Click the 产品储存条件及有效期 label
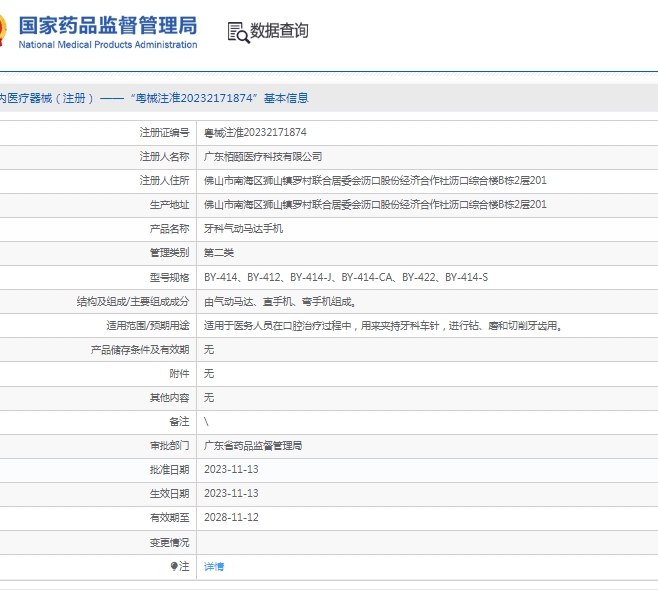Screen dimensions: 658x590 [x=140, y=350]
